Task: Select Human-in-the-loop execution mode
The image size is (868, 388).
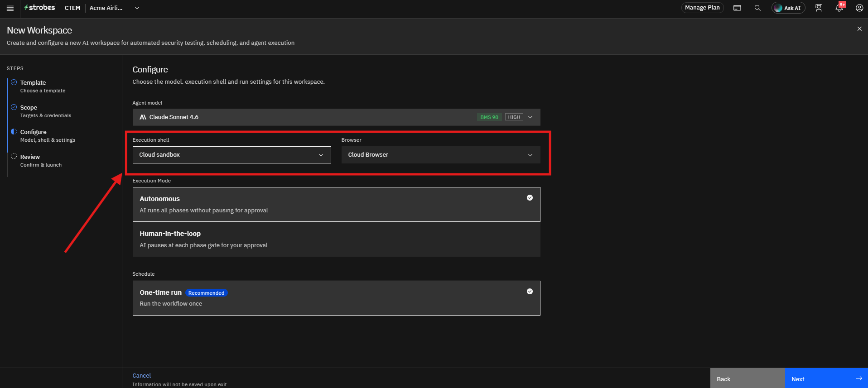Action: tap(336, 239)
